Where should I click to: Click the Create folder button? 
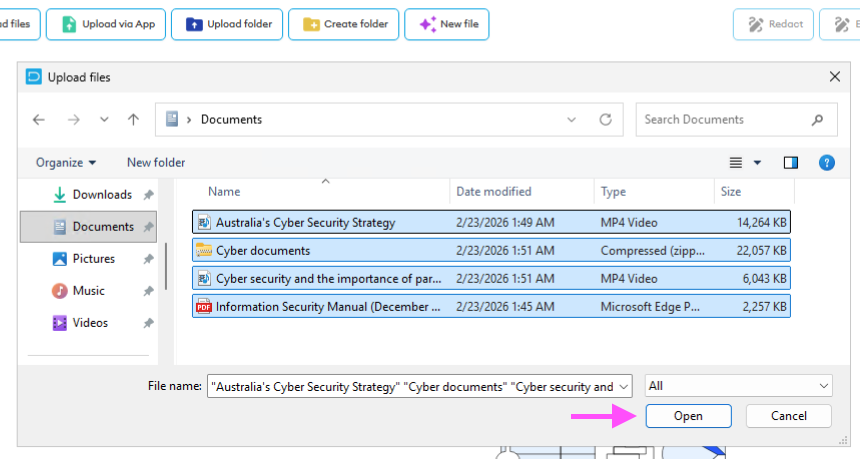(x=343, y=24)
